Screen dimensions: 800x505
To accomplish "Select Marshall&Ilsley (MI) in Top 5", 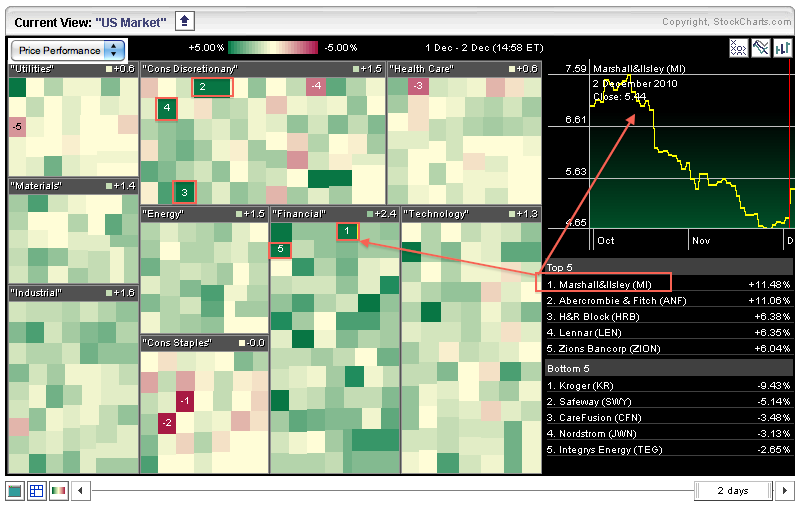I will pyautogui.click(x=668, y=285).
